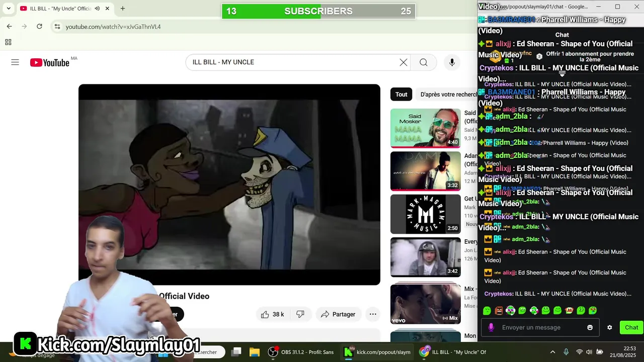Click the YouTube address bar URL
Image resolution: width=644 pixels, height=362 pixels.
(x=113, y=27)
